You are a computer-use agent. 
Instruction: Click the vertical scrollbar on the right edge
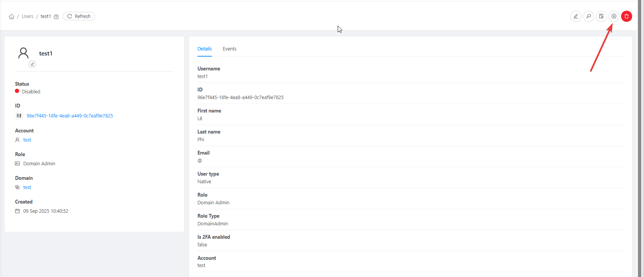[640, 138]
